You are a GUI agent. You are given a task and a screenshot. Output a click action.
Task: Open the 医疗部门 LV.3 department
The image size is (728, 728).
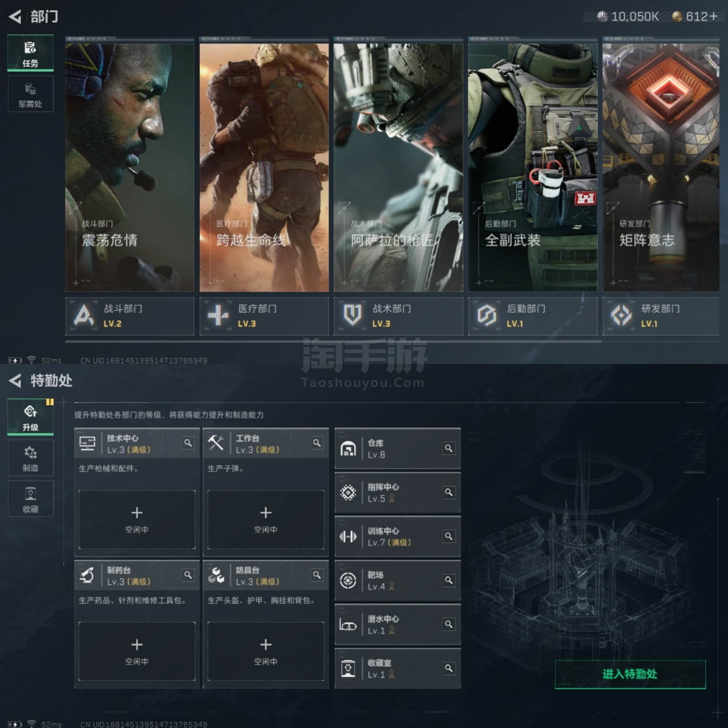point(264,316)
